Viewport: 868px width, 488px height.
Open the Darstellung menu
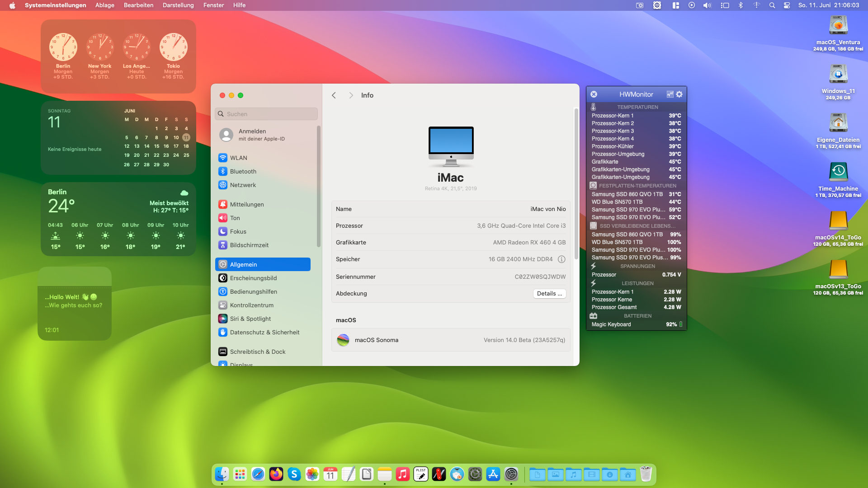[178, 5]
